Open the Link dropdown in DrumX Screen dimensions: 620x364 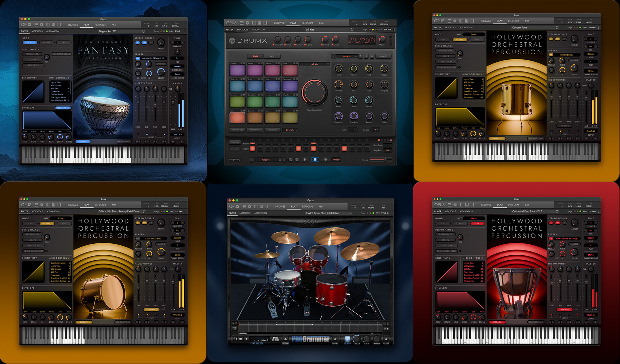point(353,130)
